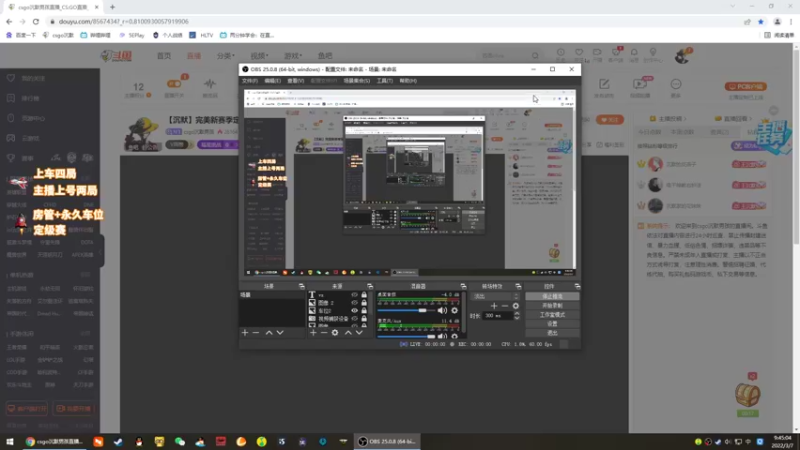Add a new source in OBS Sources panel

[313, 333]
